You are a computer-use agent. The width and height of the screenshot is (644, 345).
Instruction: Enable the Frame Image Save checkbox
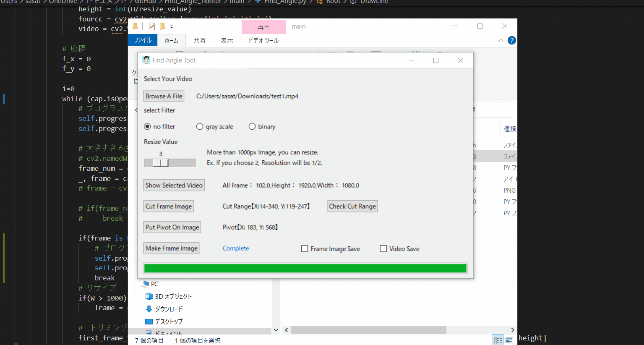[x=305, y=249]
